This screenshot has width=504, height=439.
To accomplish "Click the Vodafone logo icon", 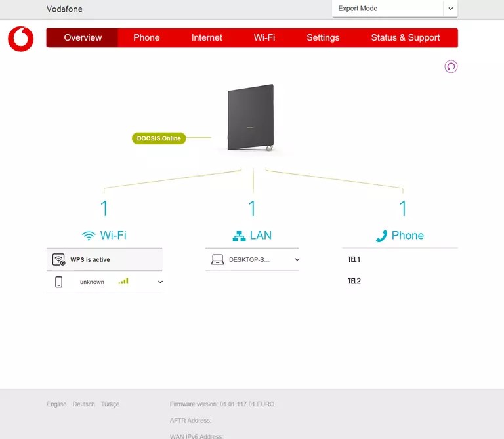I will coord(21,39).
